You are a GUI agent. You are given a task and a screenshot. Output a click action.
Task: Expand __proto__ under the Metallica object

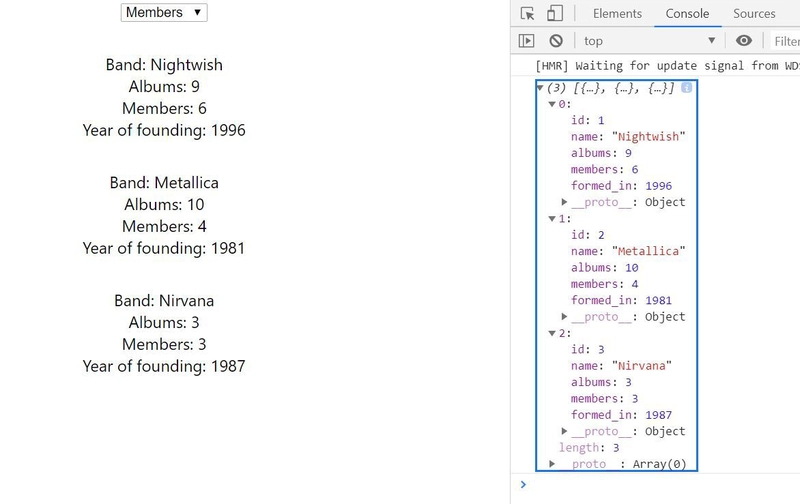564,317
